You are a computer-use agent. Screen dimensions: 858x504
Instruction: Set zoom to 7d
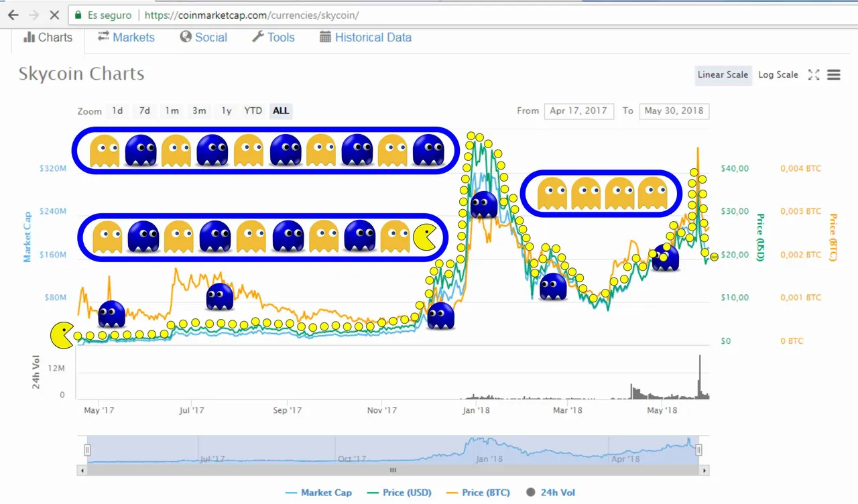(x=145, y=111)
